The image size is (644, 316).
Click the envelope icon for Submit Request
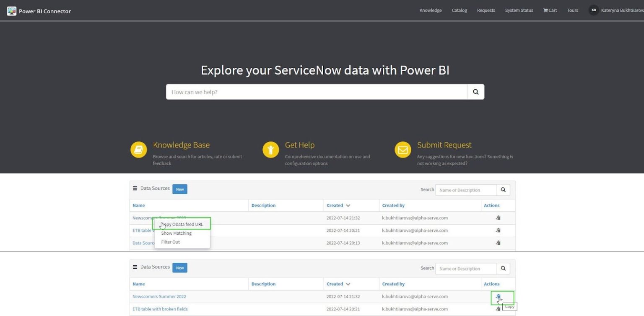tap(402, 150)
